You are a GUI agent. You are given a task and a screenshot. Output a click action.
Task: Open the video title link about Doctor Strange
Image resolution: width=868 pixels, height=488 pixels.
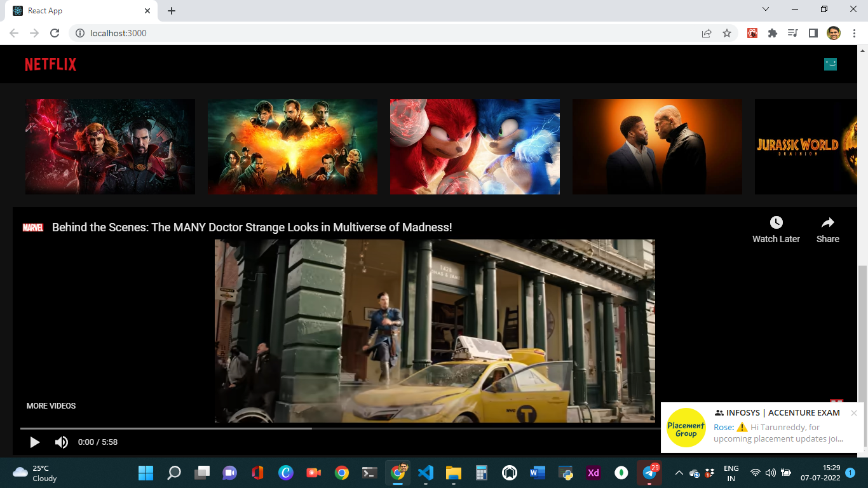coord(252,227)
